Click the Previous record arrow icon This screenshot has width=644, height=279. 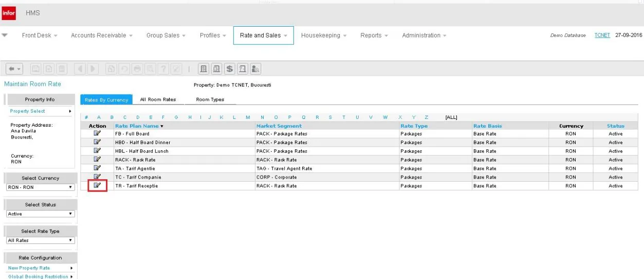coord(80,68)
